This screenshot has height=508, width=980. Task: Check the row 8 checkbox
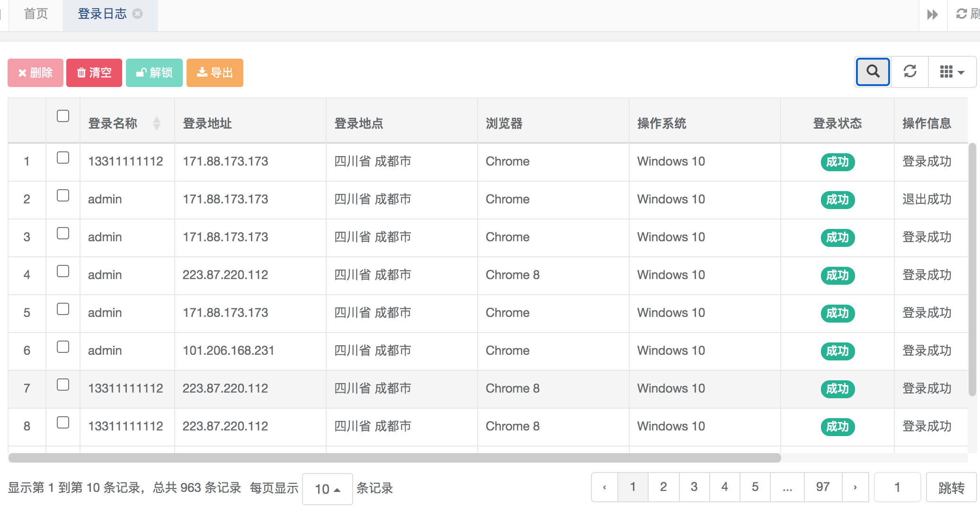63,422
